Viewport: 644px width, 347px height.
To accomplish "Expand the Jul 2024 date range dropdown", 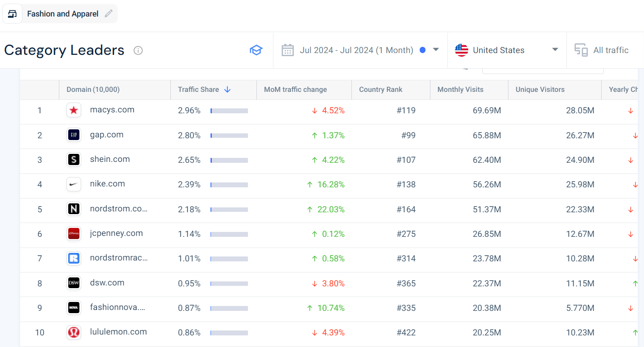I will (x=436, y=50).
